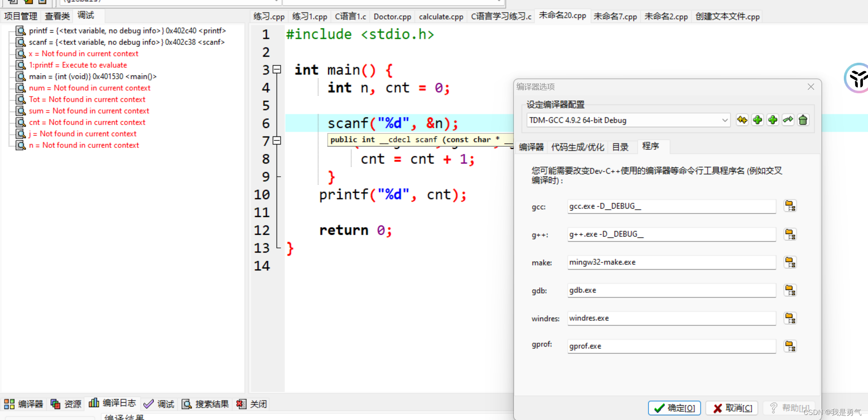This screenshot has width=868, height=420.
Task: Switch to the 未命名7.cpp editor tab
Action: pos(615,17)
